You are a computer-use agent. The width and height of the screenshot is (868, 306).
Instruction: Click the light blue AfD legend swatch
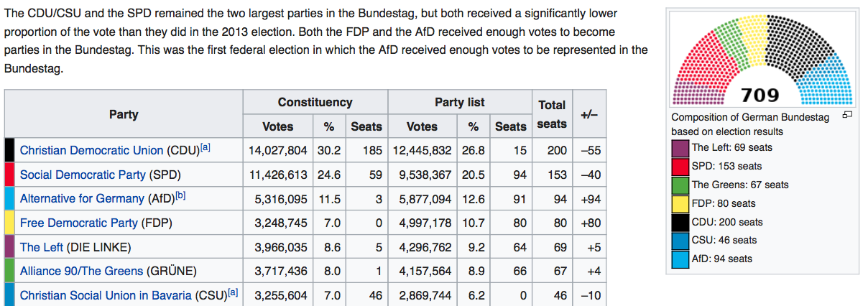pos(680,259)
